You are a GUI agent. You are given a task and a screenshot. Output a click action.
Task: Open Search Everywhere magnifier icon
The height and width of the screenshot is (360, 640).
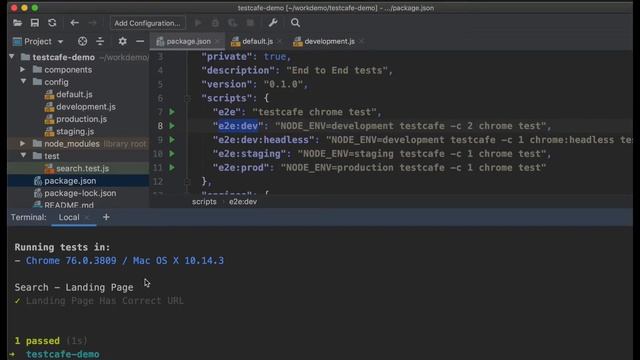click(296, 23)
